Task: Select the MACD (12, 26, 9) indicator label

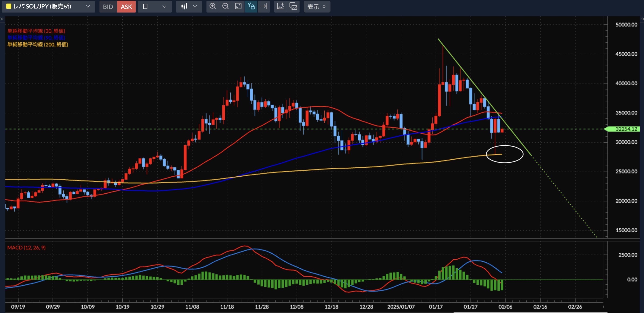Action: click(x=26, y=248)
